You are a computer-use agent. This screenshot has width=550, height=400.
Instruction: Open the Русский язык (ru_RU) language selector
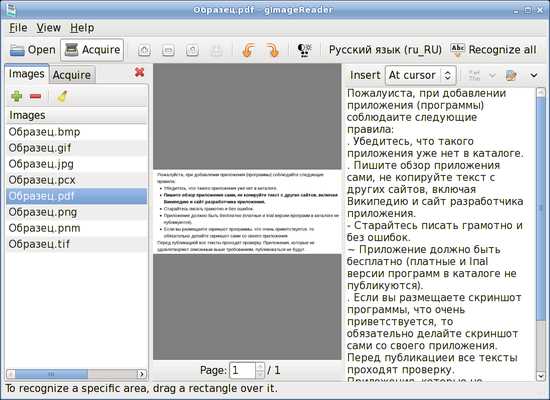pyautogui.click(x=385, y=50)
